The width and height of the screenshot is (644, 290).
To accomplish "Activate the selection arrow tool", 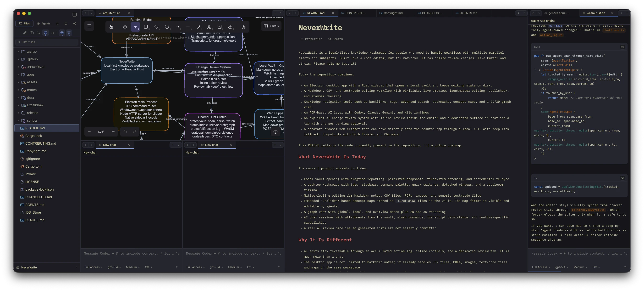I will click(x=135, y=27).
